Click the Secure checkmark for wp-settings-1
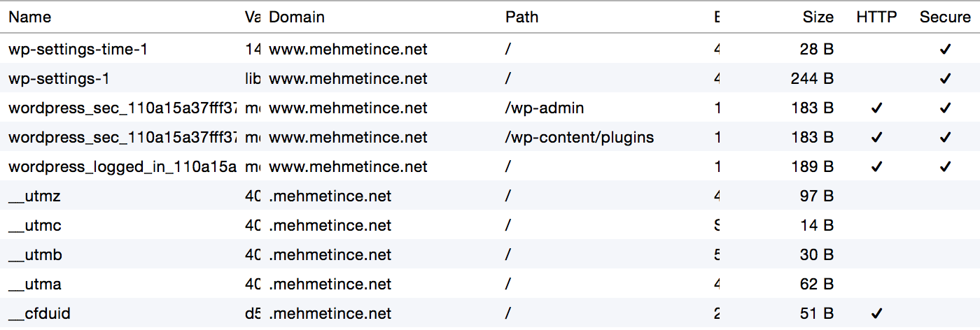 tap(946, 79)
